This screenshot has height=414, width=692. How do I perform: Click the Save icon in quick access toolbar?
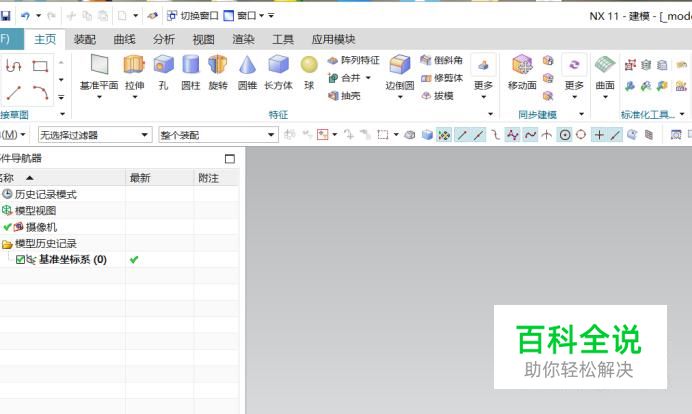click(5, 16)
